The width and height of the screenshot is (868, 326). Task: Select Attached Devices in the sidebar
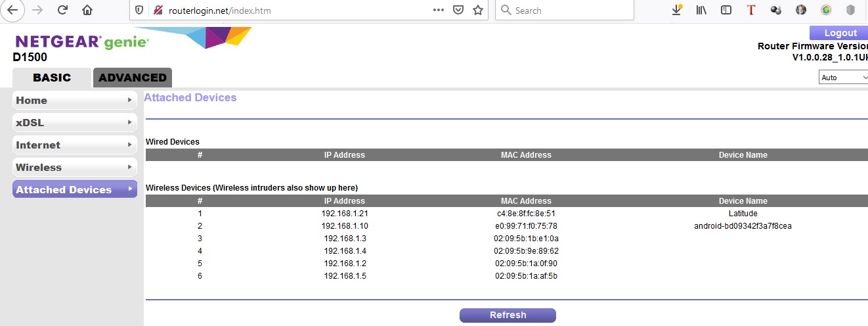click(75, 189)
